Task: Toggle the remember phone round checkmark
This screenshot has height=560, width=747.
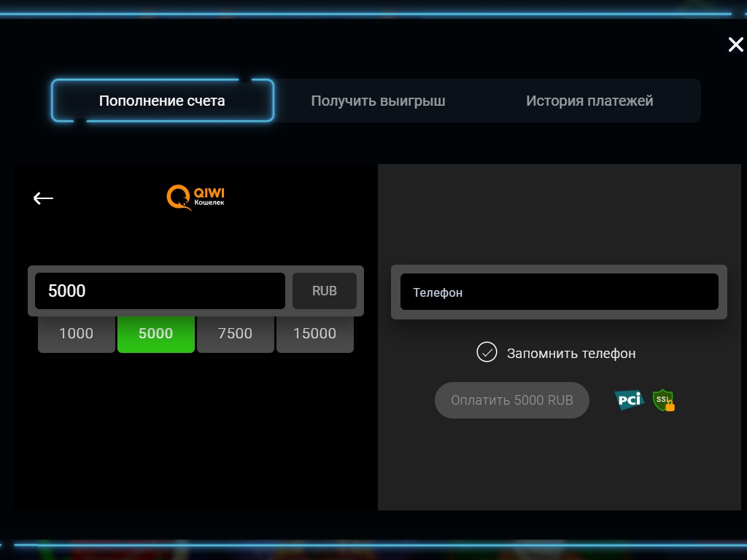Action: pos(487,352)
